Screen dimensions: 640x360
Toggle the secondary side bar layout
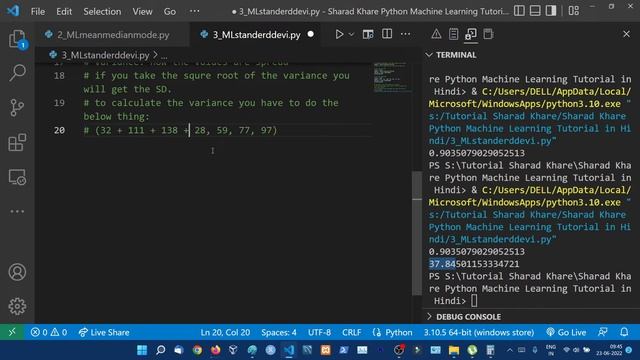(x=551, y=11)
